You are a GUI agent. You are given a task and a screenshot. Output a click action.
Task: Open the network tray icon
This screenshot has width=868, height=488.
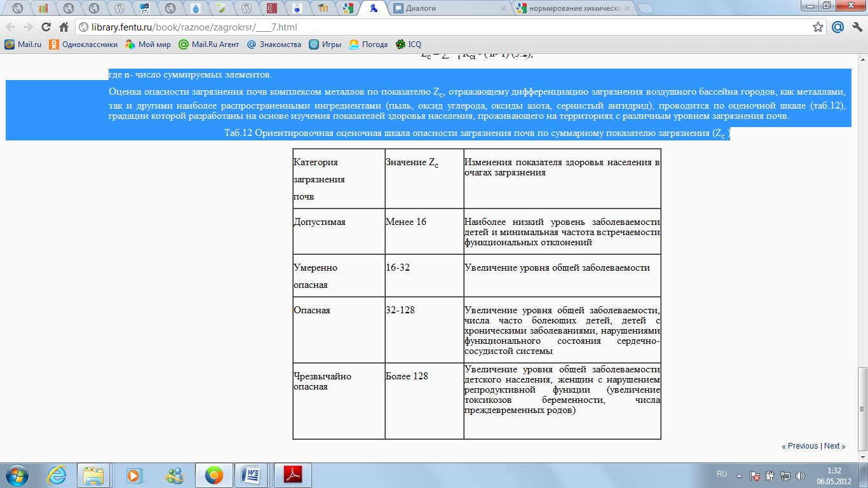[785, 475]
